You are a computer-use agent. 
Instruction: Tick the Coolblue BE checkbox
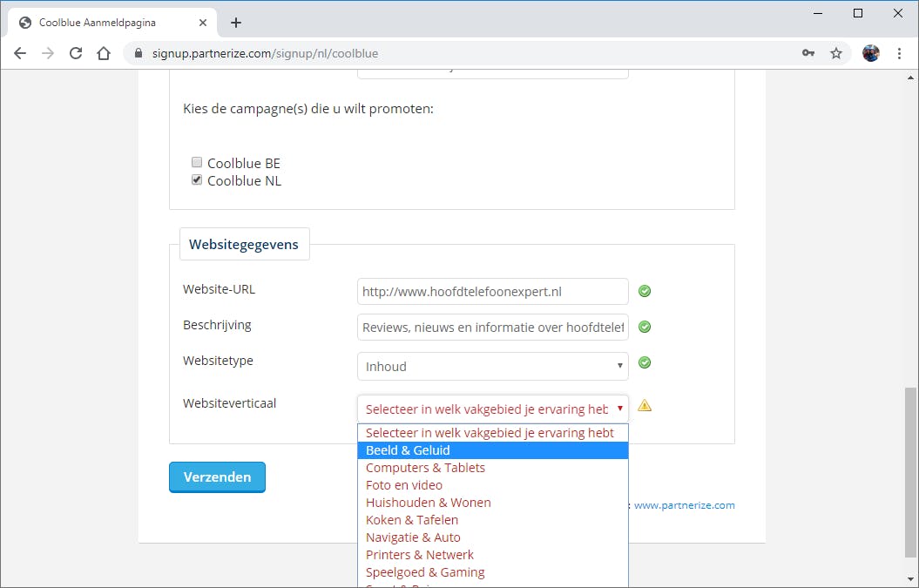197,162
